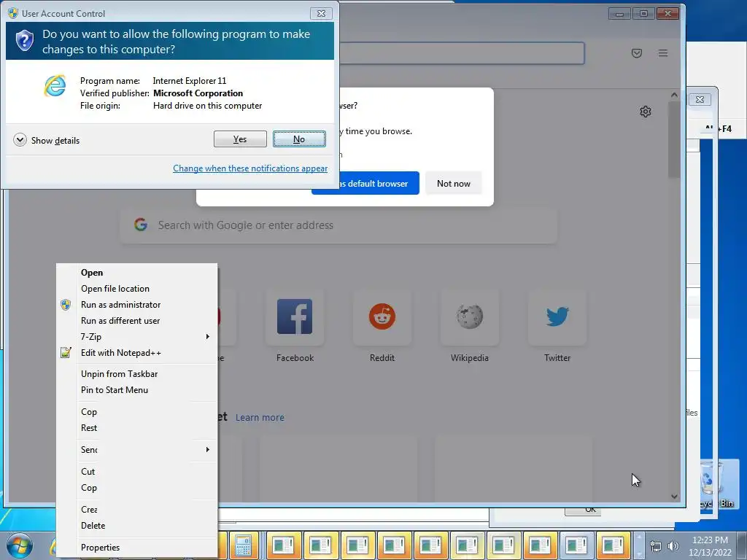The width and height of the screenshot is (747, 560).
Task: Open the Calculator taskbar icon
Action: 244,546
